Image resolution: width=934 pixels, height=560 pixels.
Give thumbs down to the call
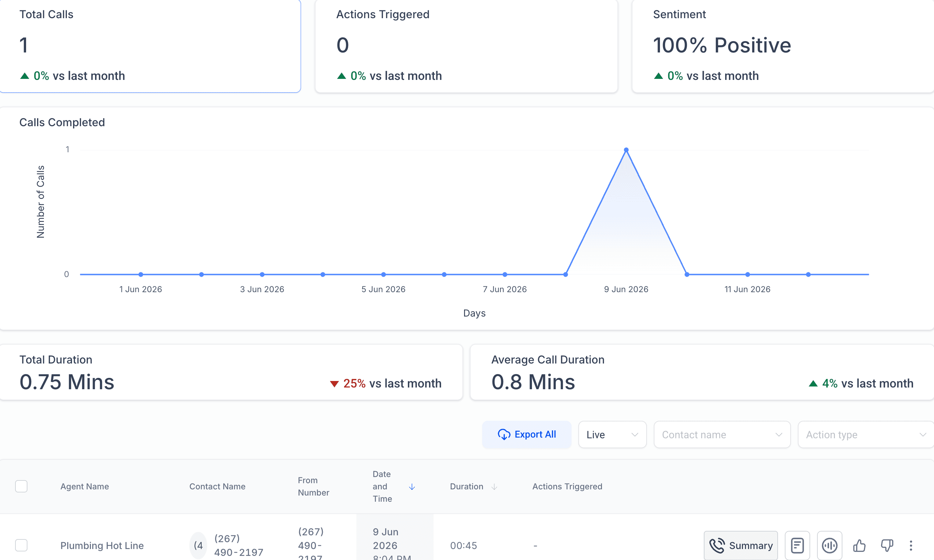tap(887, 545)
